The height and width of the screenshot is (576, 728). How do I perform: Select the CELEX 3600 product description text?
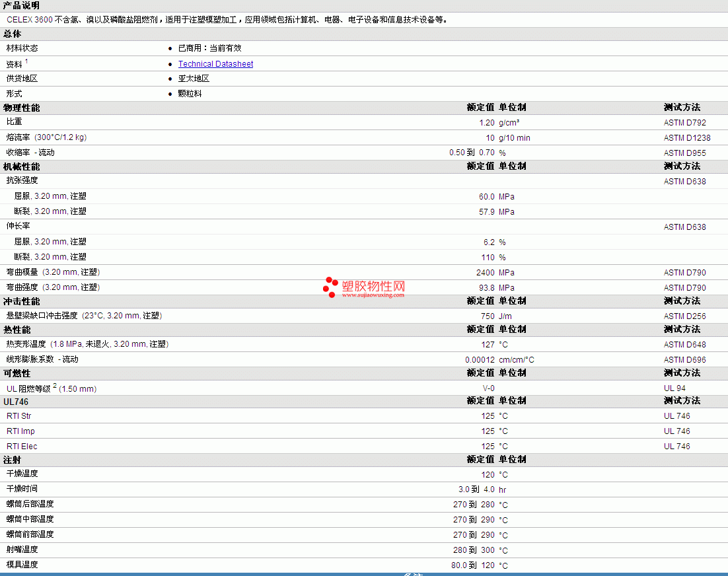tap(227, 20)
